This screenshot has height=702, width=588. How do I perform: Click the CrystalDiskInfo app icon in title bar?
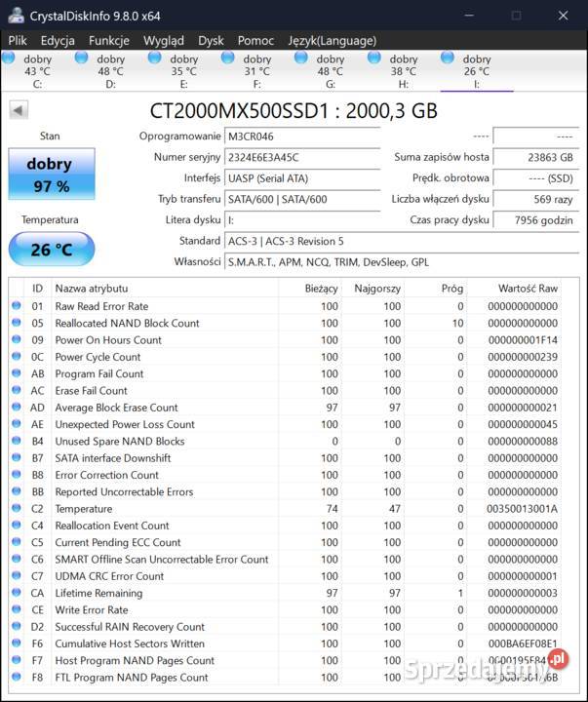point(16,16)
